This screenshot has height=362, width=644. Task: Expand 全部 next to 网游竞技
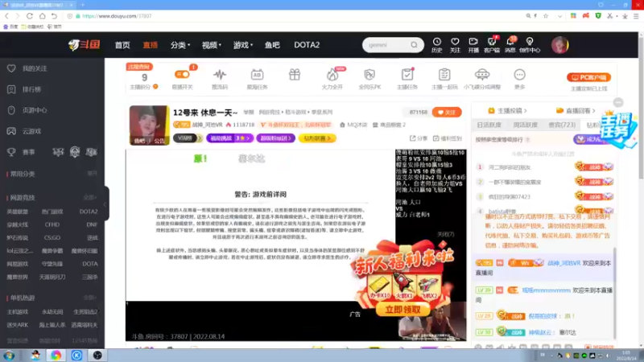[x=90, y=198]
